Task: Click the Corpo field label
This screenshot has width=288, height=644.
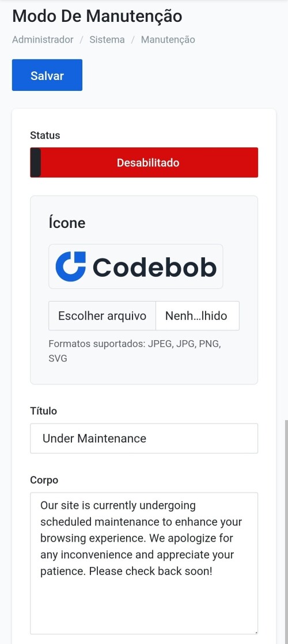Action: click(44, 480)
